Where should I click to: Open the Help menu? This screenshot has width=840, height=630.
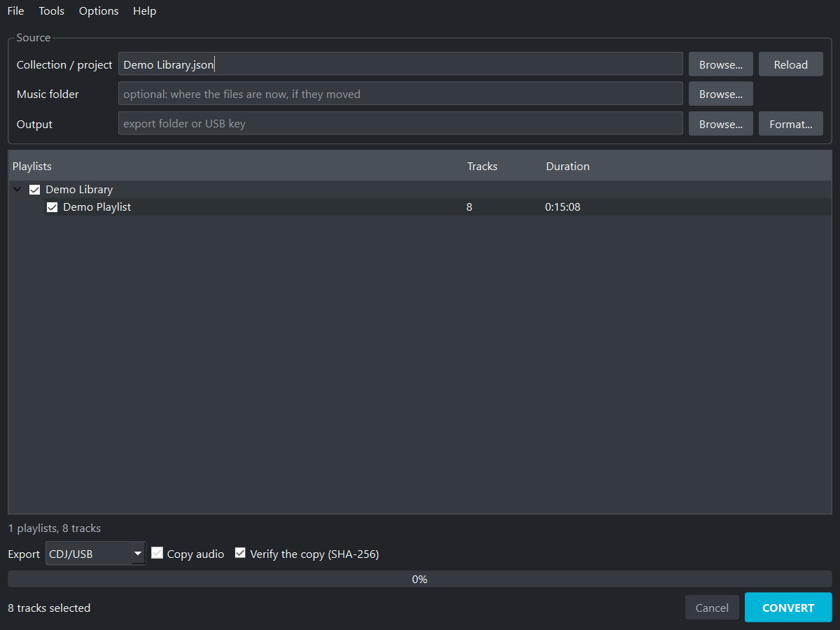click(144, 10)
